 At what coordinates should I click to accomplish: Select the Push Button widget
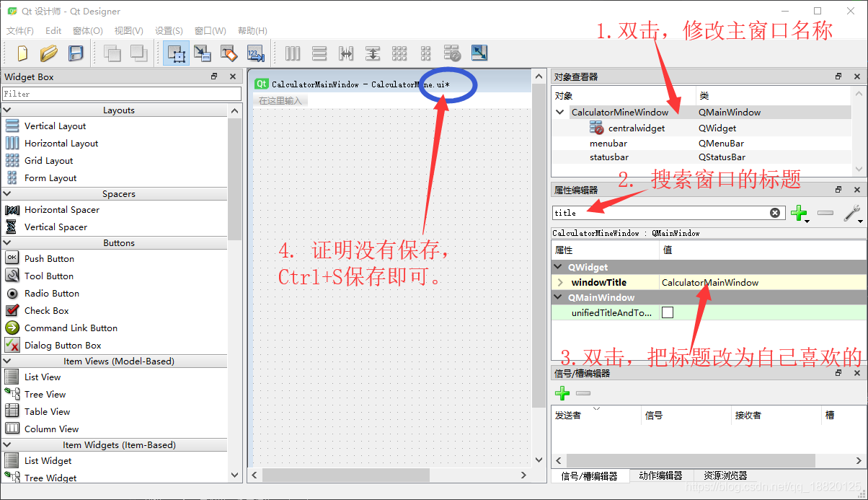[x=49, y=259]
